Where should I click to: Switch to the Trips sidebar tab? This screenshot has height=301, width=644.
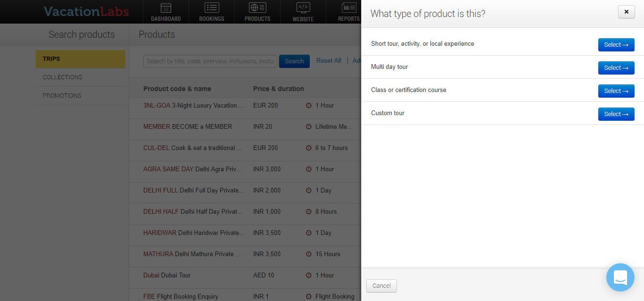click(81, 59)
